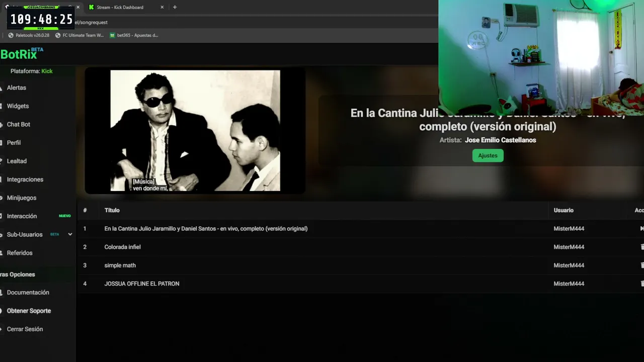Click the artist name Jose Emilio Castellanos
Viewport: 644px width, 362px height.
(500, 140)
